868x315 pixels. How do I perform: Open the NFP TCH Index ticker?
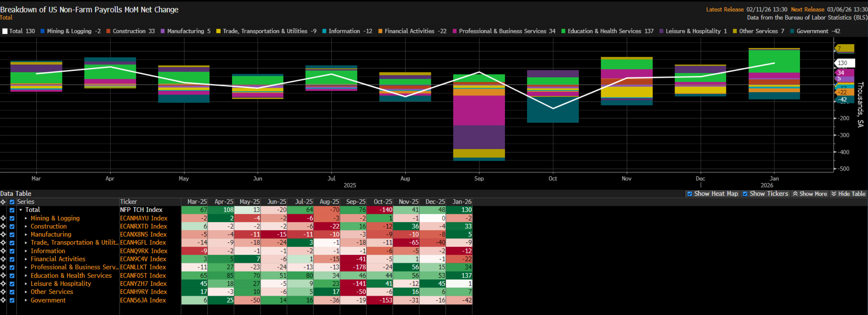141,210
